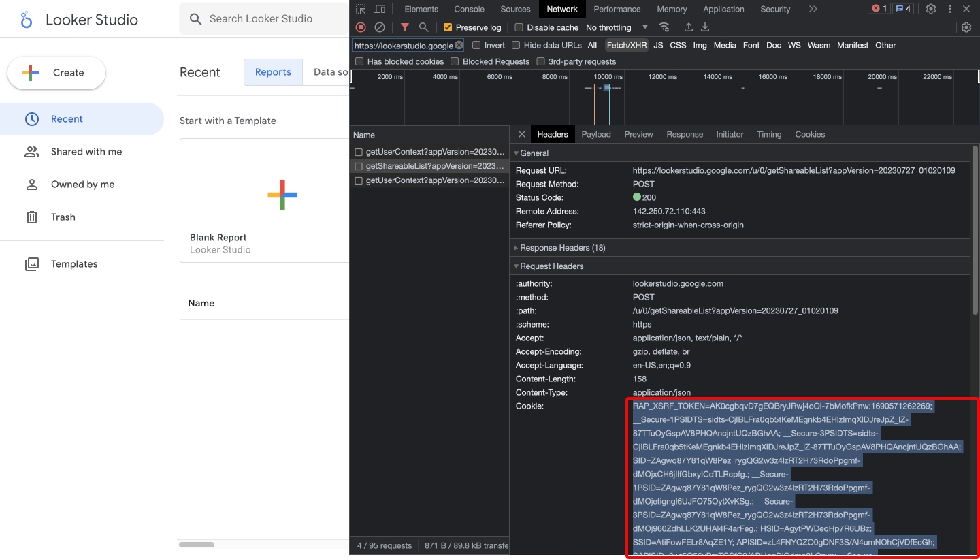Close the request details pane
Viewport: 980px width, 559px height.
(x=521, y=135)
